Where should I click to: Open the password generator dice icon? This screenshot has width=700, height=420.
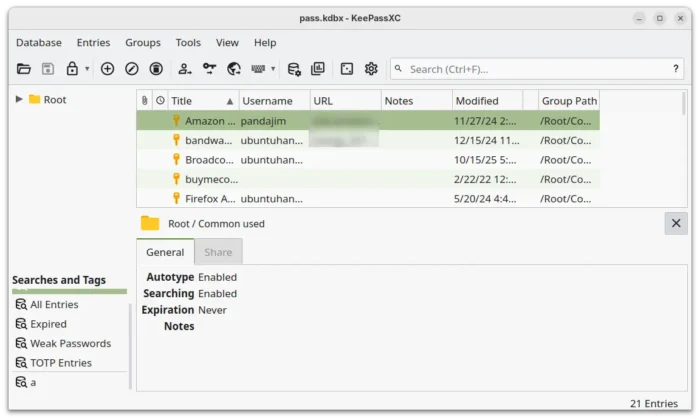[x=347, y=69]
